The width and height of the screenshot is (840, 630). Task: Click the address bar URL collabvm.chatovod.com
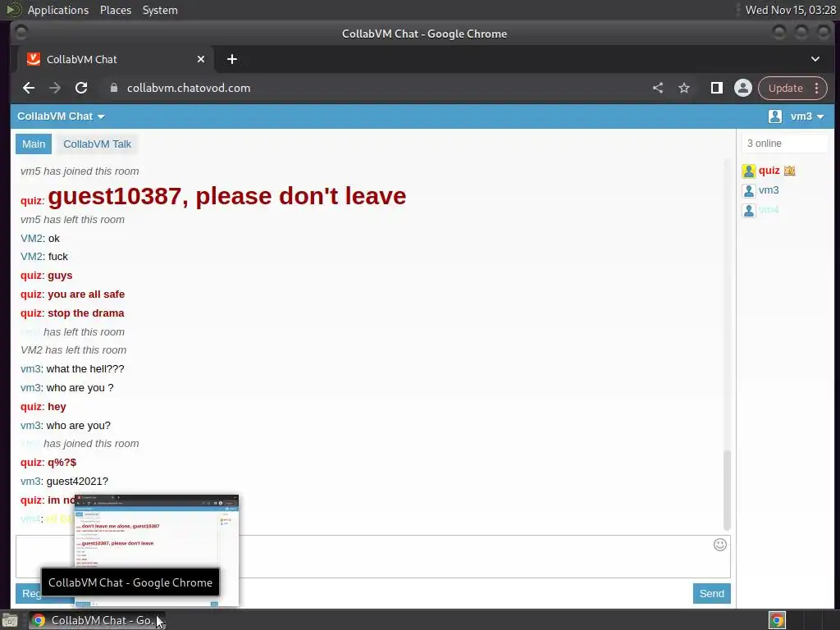pos(189,88)
